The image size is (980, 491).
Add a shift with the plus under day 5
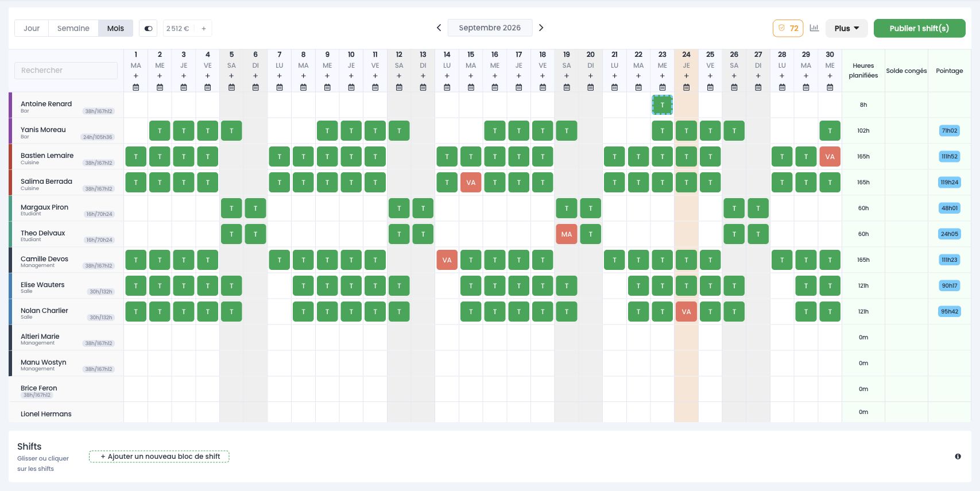(x=231, y=76)
